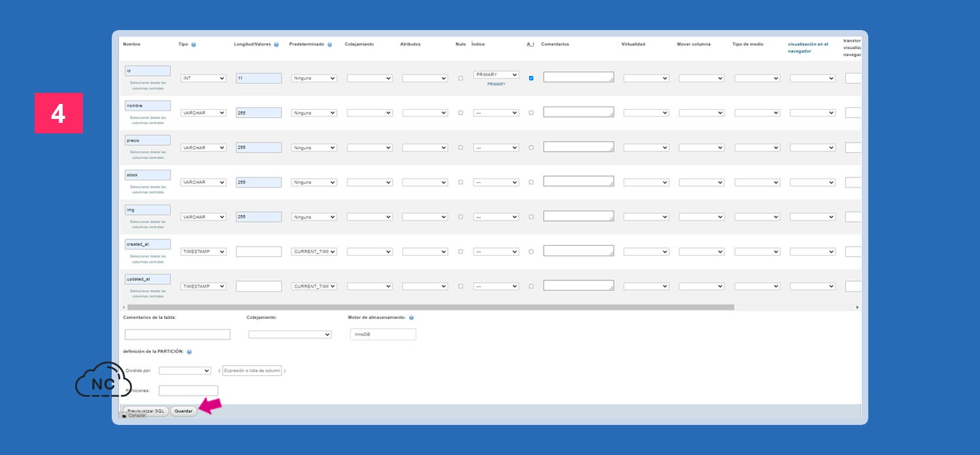Open Índice dropdown for precio row
Viewport: 980px width, 455px height.
click(497, 148)
